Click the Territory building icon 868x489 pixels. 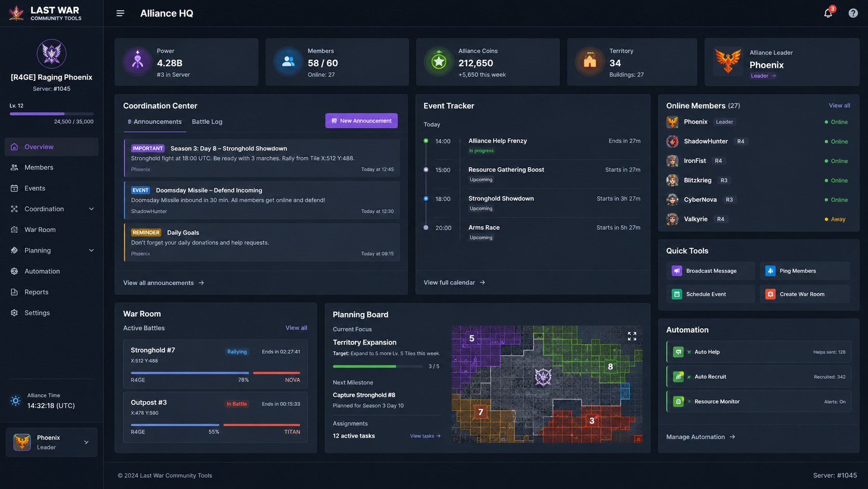click(590, 62)
